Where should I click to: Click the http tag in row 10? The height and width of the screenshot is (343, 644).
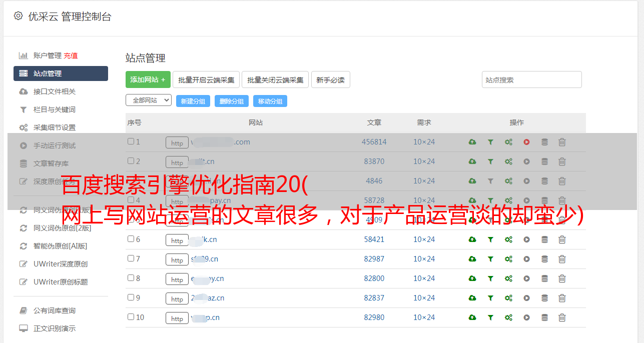pyautogui.click(x=177, y=318)
